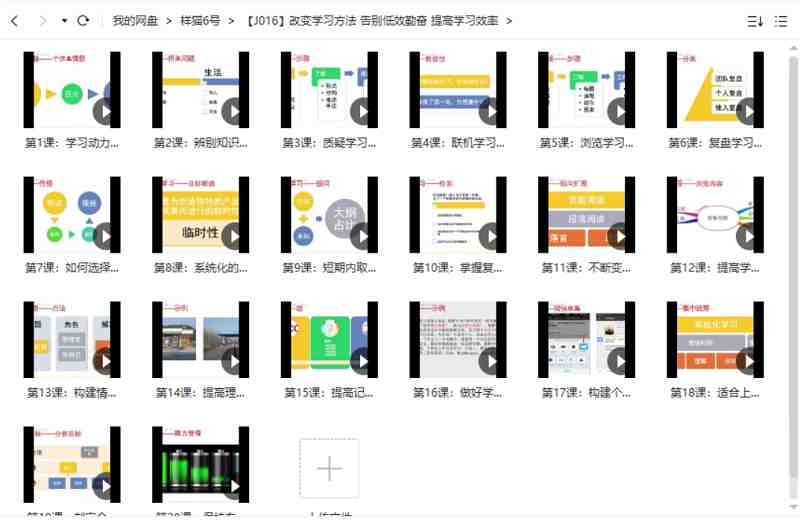Image resolution: width=800 pixels, height=521 pixels.
Task: Play the 第15课 提高记 video
Action: (x=362, y=360)
